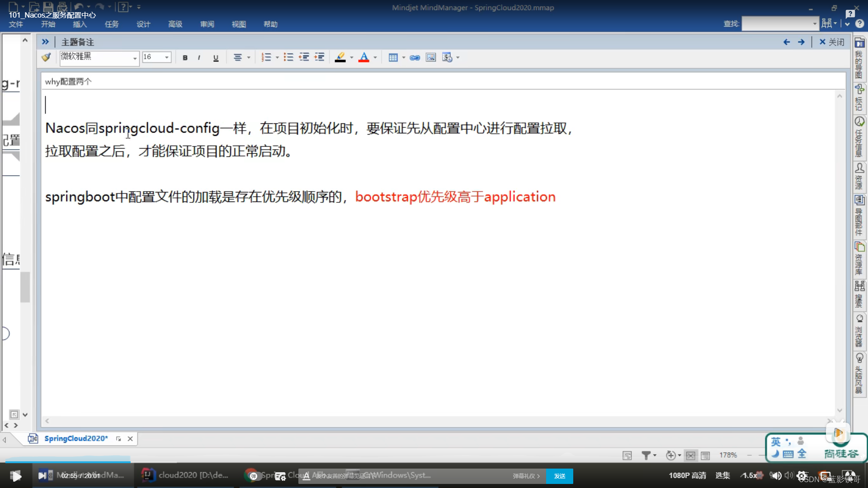Click the notes vertical scrollbar down arrow
This screenshot has height=488, width=868.
(x=840, y=410)
